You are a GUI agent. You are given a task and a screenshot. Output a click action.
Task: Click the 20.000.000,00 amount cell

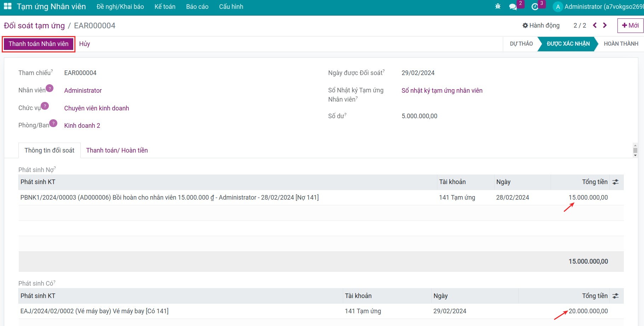coord(588,311)
